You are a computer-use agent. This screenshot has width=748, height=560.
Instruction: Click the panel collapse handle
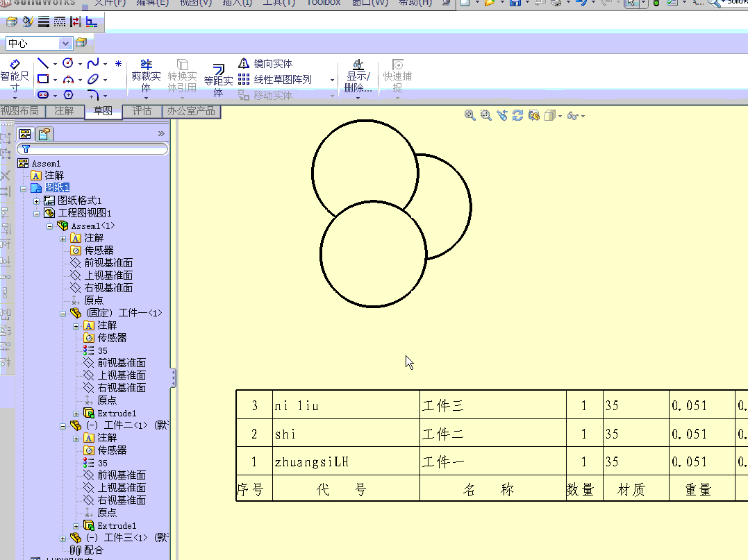[x=173, y=378]
